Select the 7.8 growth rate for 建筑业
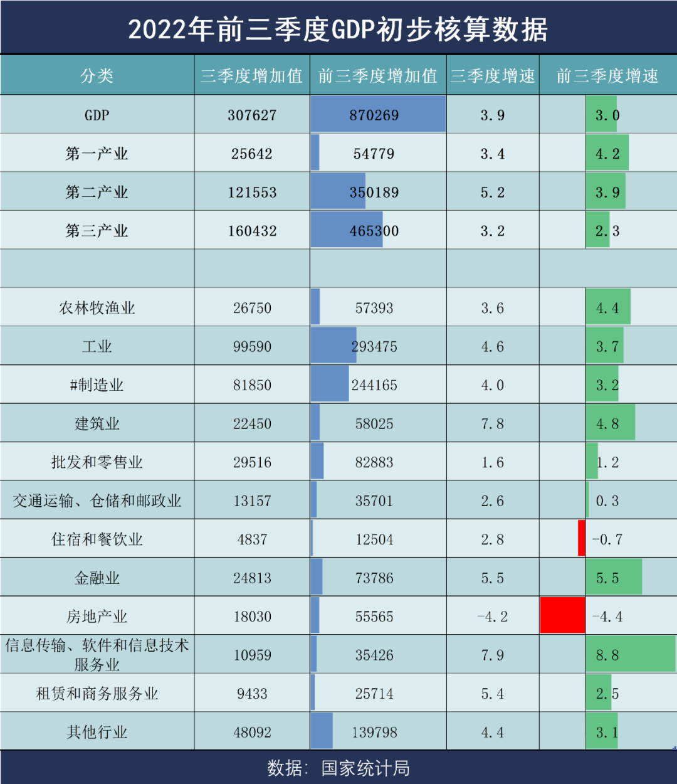The width and height of the screenshot is (677, 784). tap(493, 424)
